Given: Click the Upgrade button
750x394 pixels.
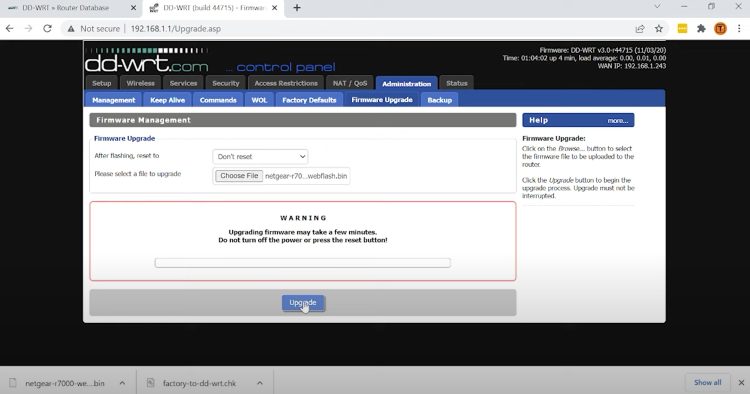Looking at the screenshot, I should tap(303, 303).
